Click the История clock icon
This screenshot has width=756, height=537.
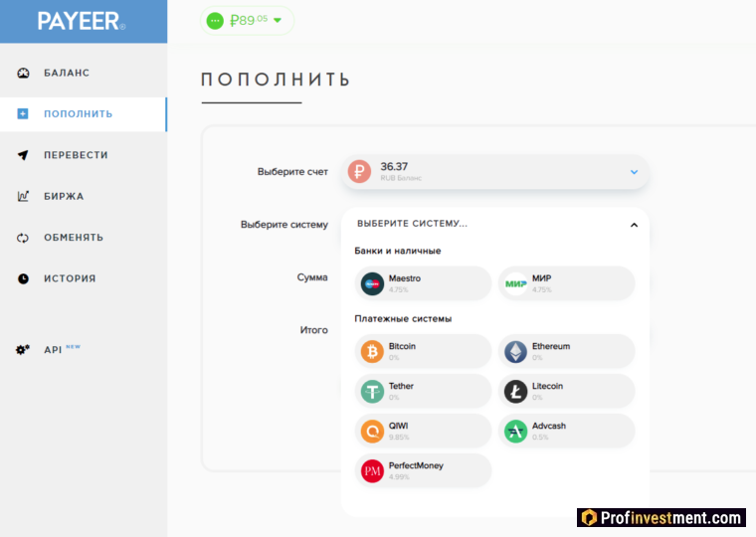point(23,278)
